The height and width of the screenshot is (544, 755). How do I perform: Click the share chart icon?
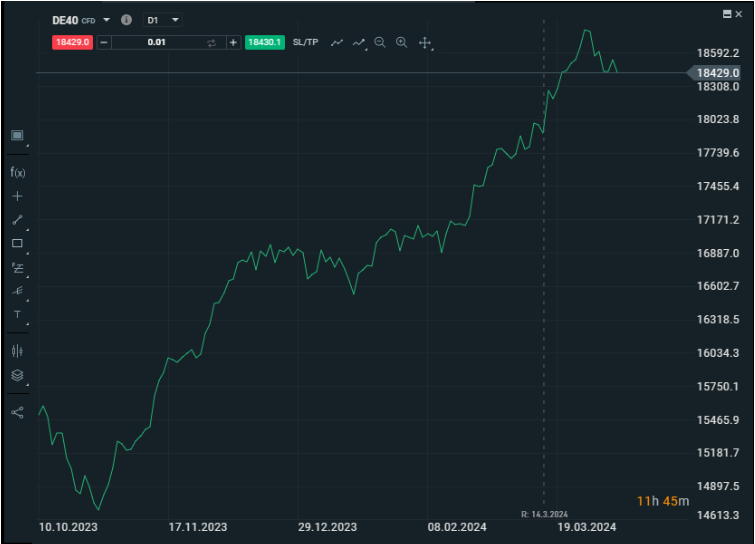click(17, 413)
